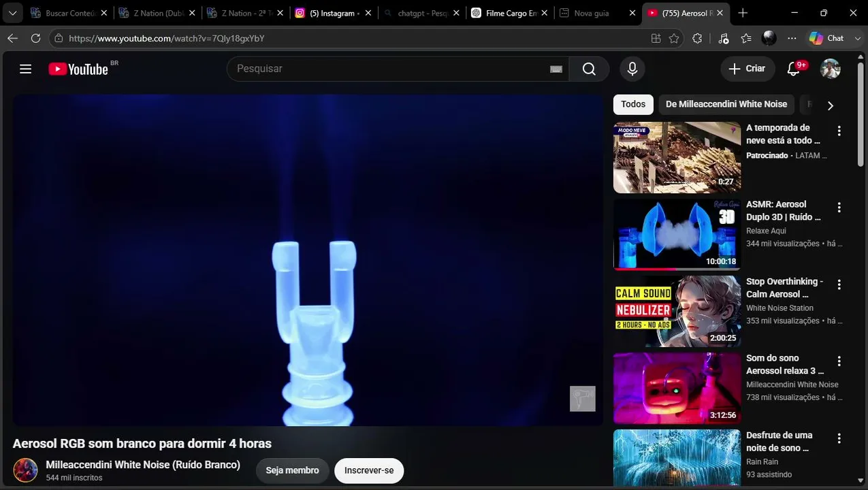Click White Noise Station channel name
The image size is (868, 490).
779,308
